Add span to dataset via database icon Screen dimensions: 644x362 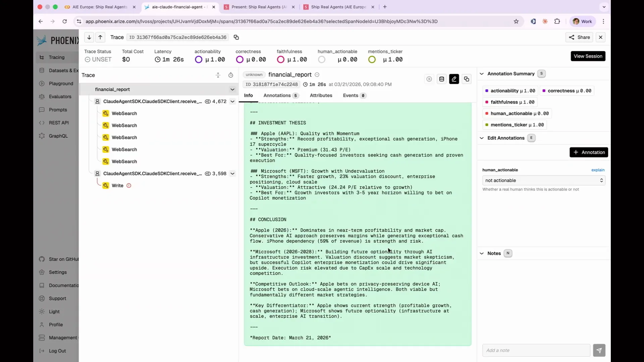(x=442, y=79)
